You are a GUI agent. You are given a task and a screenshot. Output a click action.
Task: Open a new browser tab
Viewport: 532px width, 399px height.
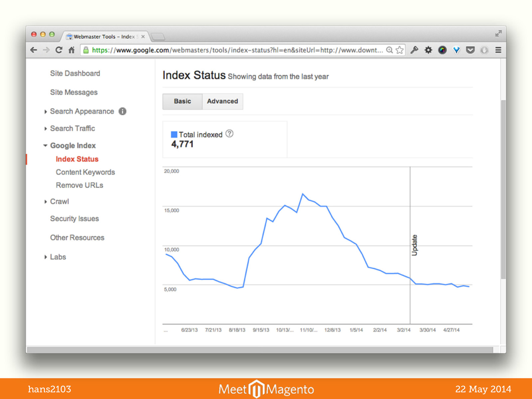158,37
